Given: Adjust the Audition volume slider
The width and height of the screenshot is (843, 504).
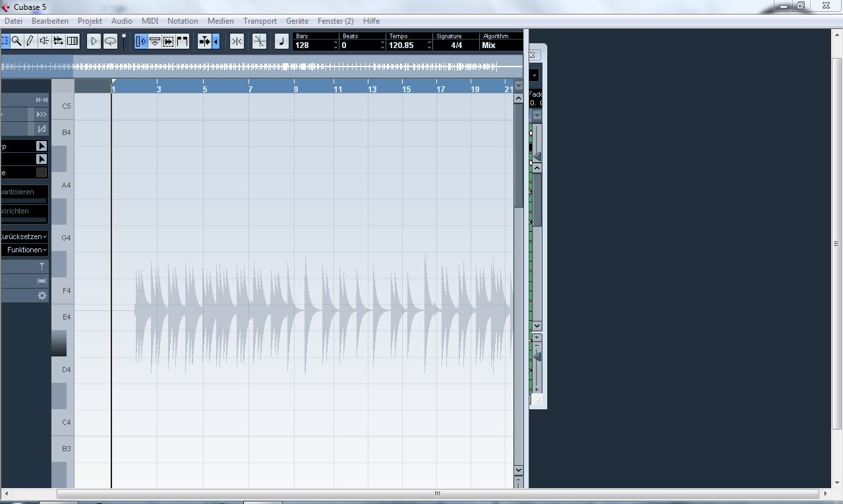Looking at the screenshot, I should coord(123,41).
